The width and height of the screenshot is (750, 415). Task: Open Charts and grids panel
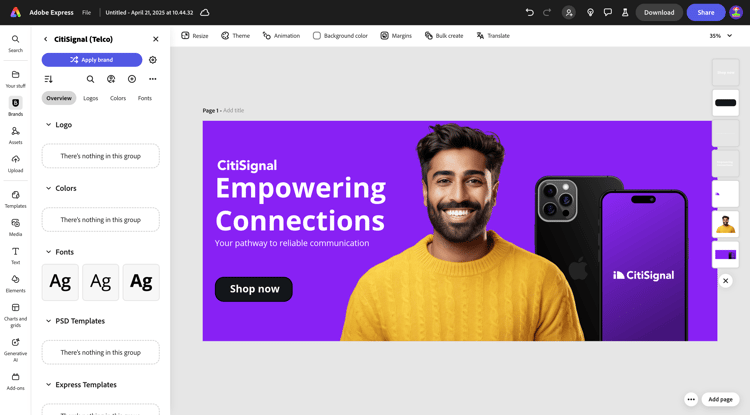15,315
